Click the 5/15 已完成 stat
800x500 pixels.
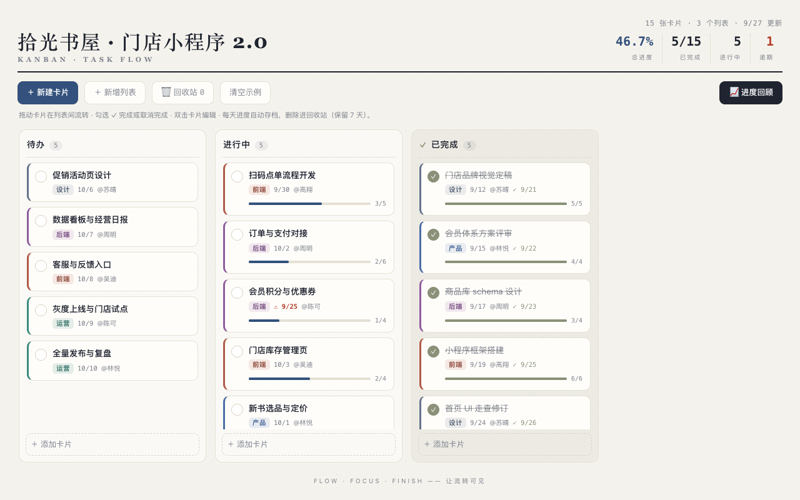pos(686,46)
